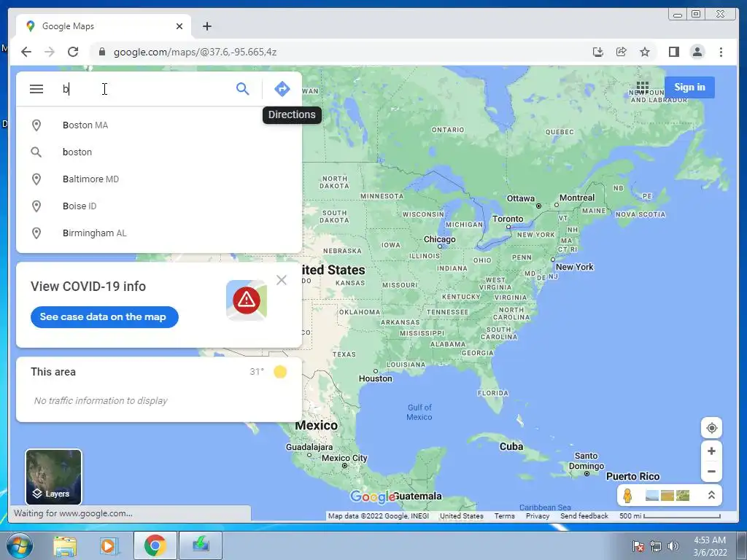Image resolution: width=747 pixels, height=560 pixels.
Task: Click the This area weather sun icon
Action: (x=280, y=372)
